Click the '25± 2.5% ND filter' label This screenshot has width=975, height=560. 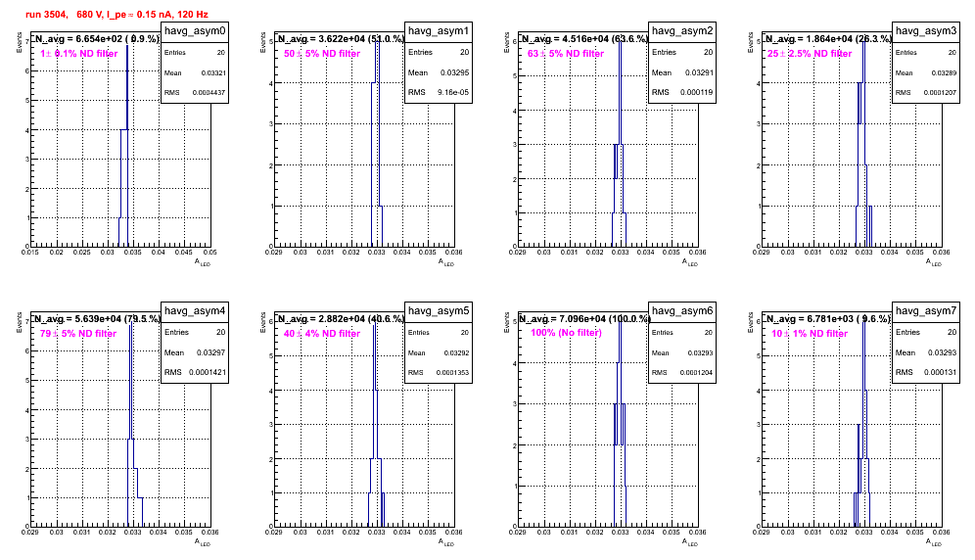(x=810, y=54)
